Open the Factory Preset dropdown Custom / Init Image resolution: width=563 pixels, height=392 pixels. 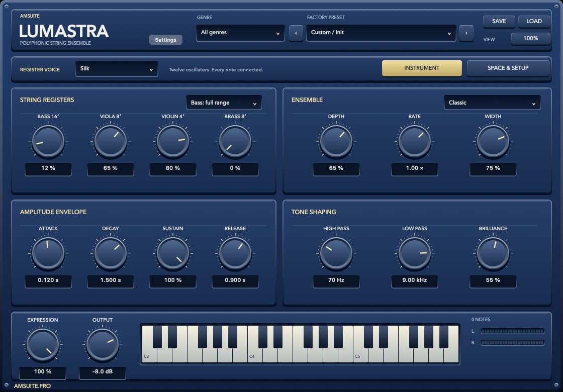(x=381, y=33)
